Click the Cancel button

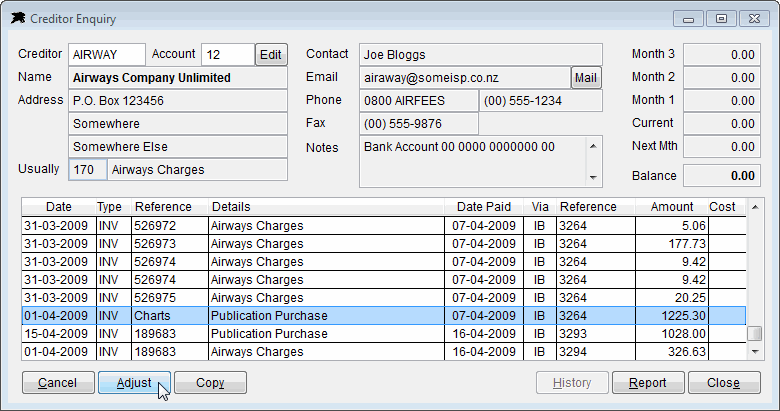(x=58, y=383)
